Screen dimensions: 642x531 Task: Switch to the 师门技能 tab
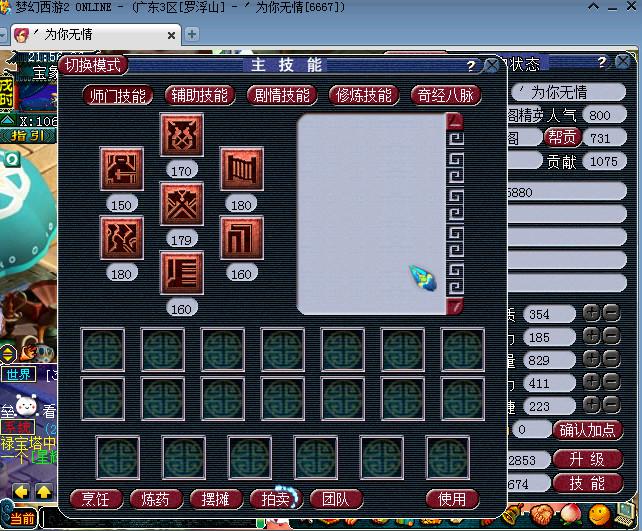pos(118,96)
